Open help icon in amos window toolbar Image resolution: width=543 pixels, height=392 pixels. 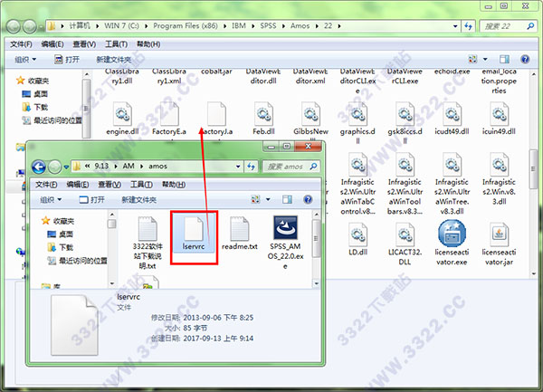[308, 199]
